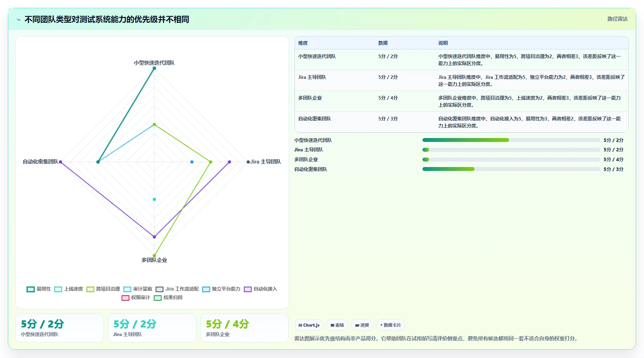Image resolution: width=644 pixels, height=358 pixels.
Task: Click the Chart.js tag chip
Action: (309, 325)
